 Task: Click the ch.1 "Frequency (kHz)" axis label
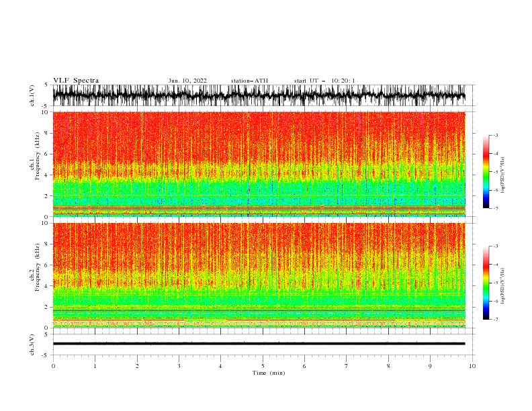coord(38,156)
